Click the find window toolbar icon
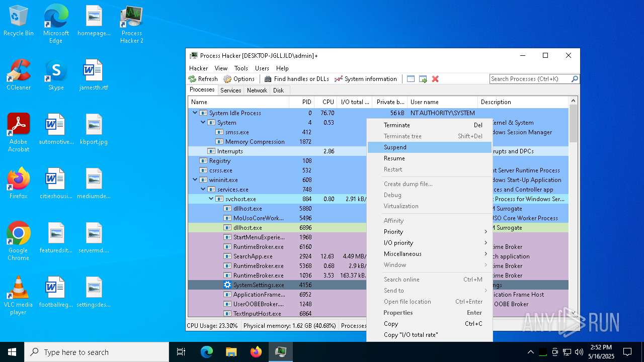Viewport: 644px width, 362px height. pyautogui.click(x=411, y=79)
